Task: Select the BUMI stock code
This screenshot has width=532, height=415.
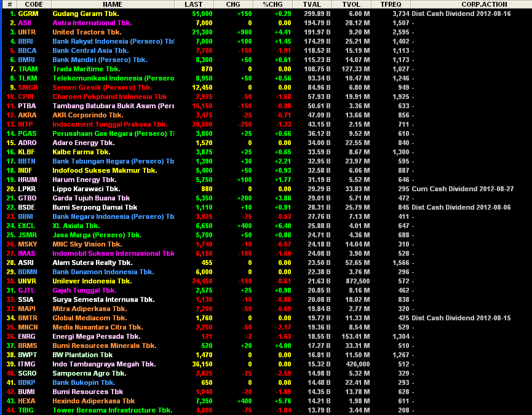Action: (26, 392)
